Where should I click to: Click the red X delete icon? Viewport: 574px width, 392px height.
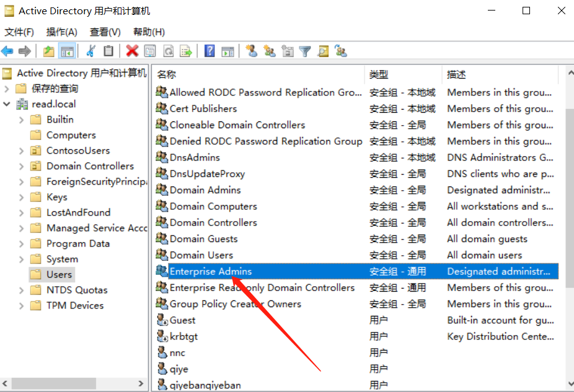click(x=132, y=51)
